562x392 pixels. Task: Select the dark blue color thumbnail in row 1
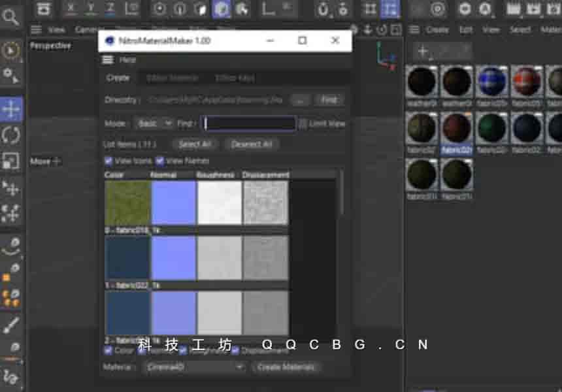127,258
